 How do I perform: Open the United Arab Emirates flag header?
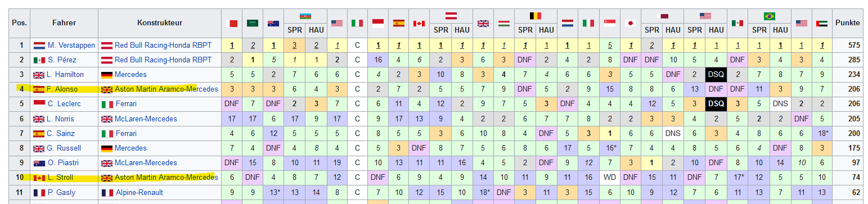pyautogui.click(x=822, y=23)
